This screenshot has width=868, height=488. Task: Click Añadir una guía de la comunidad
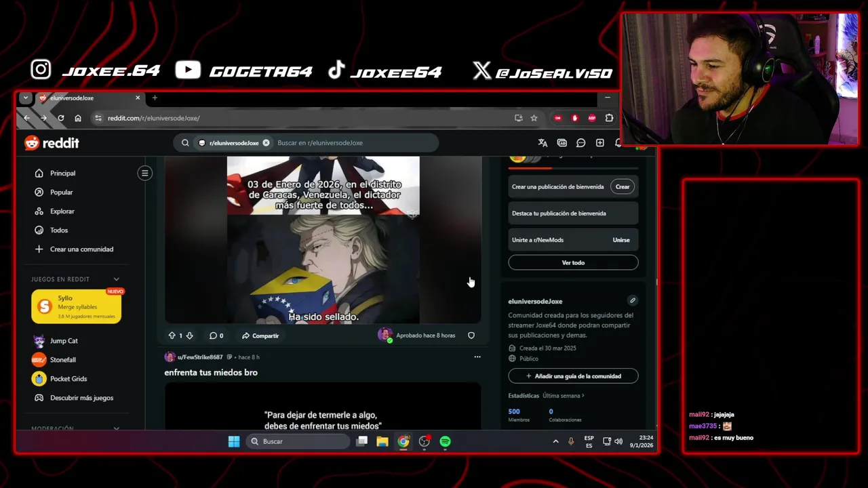(x=573, y=376)
